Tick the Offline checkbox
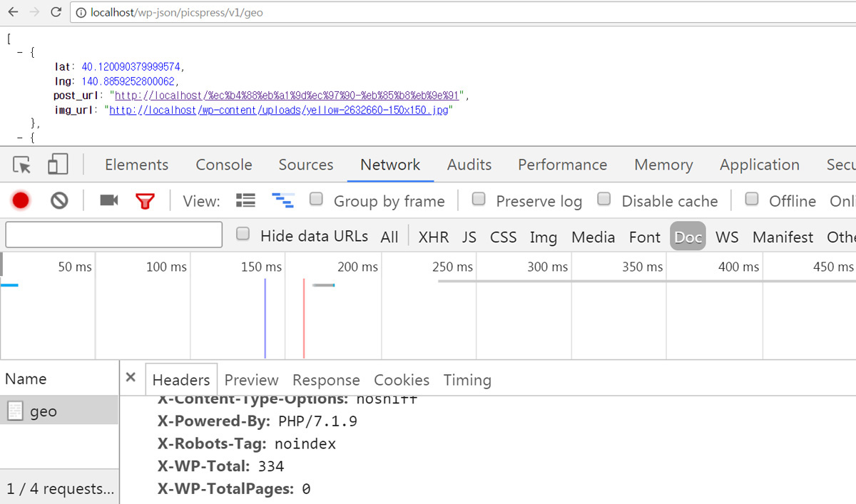The image size is (856, 504). click(x=752, y=199)
